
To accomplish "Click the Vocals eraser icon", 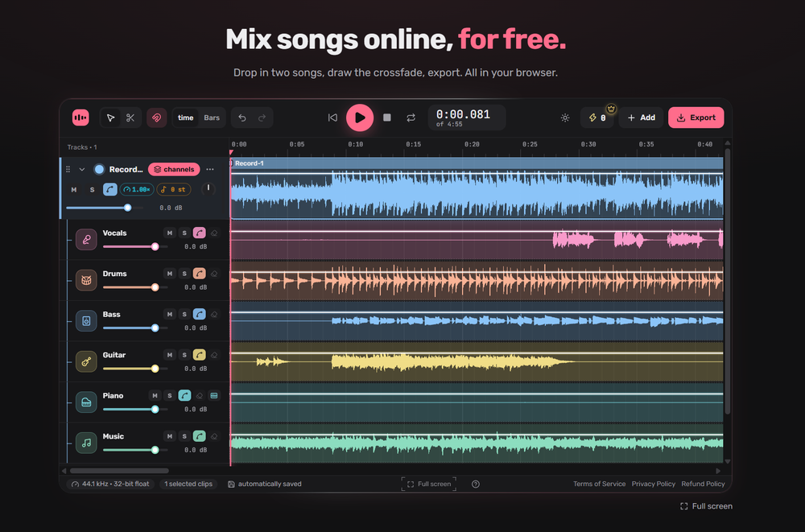I will tap(214, 233).
